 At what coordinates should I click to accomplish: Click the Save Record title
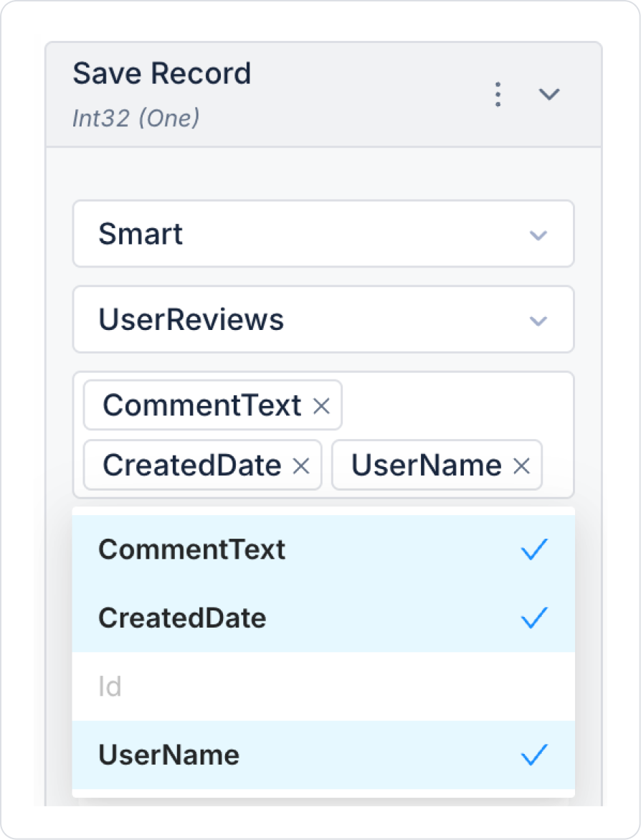[162, 74]
